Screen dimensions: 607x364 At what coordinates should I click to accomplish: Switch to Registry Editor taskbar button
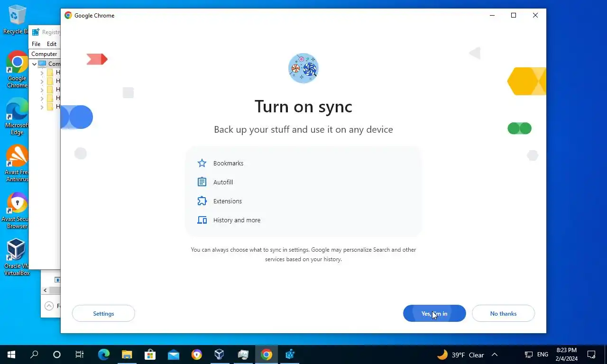pos(290,355)
